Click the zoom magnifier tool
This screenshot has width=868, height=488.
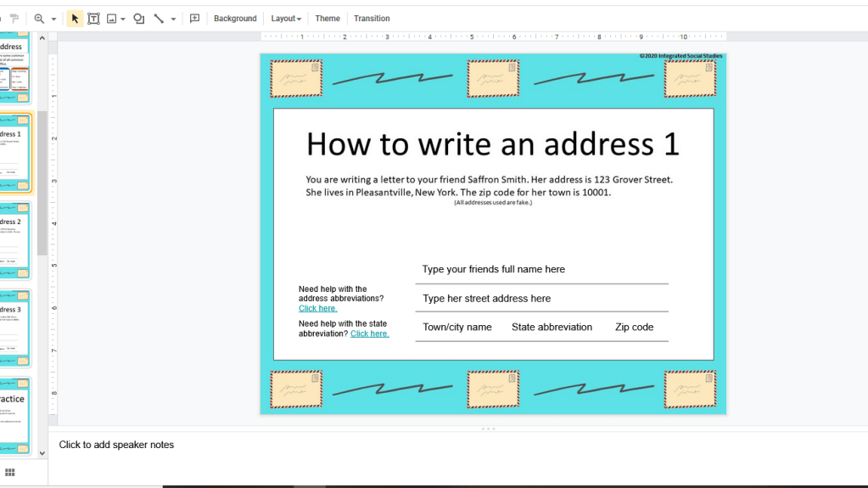click(39, 19)
